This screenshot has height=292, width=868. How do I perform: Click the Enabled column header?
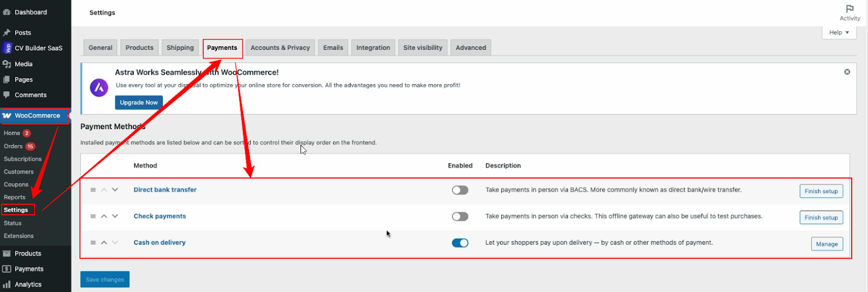[x=460, y=166]
